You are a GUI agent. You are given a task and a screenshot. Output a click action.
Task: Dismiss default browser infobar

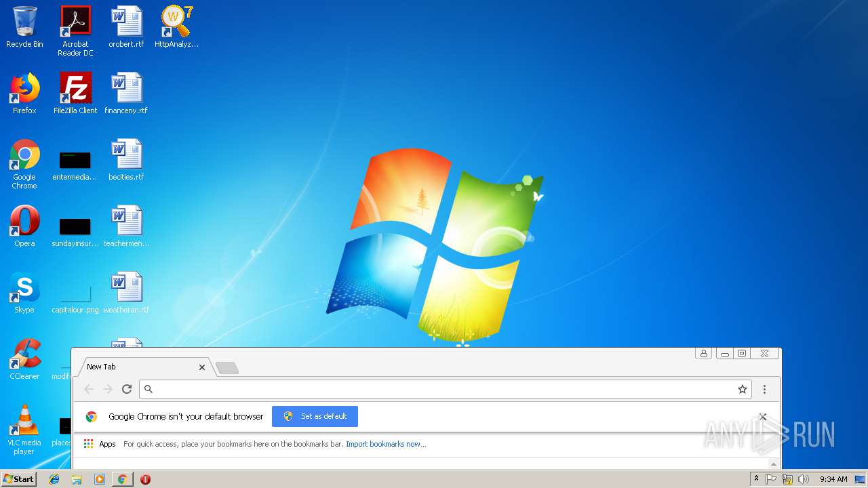coord(762,417)
